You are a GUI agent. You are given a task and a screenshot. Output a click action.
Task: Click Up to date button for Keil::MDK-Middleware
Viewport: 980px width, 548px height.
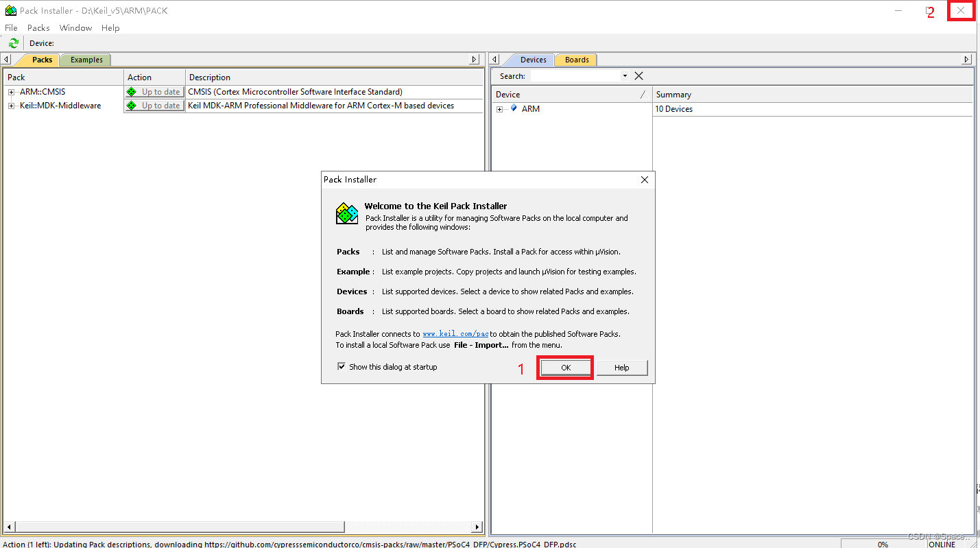154,106
